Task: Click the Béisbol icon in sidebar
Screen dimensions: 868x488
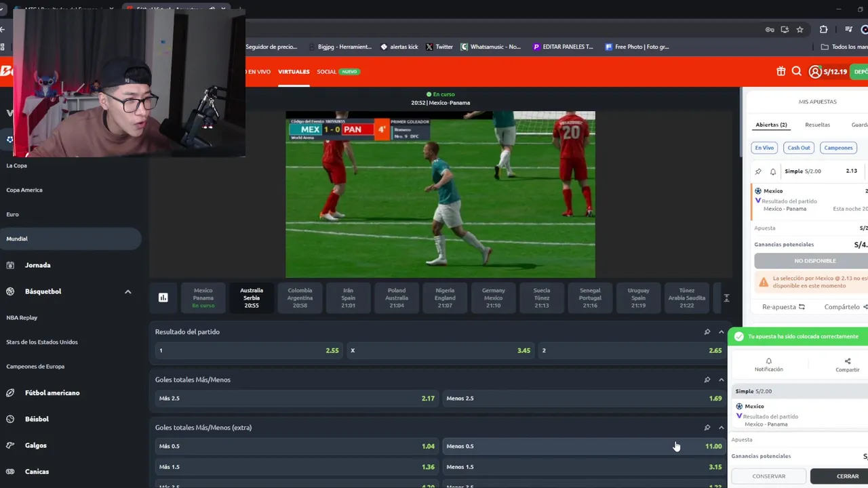Action: [x=10, y=419]
